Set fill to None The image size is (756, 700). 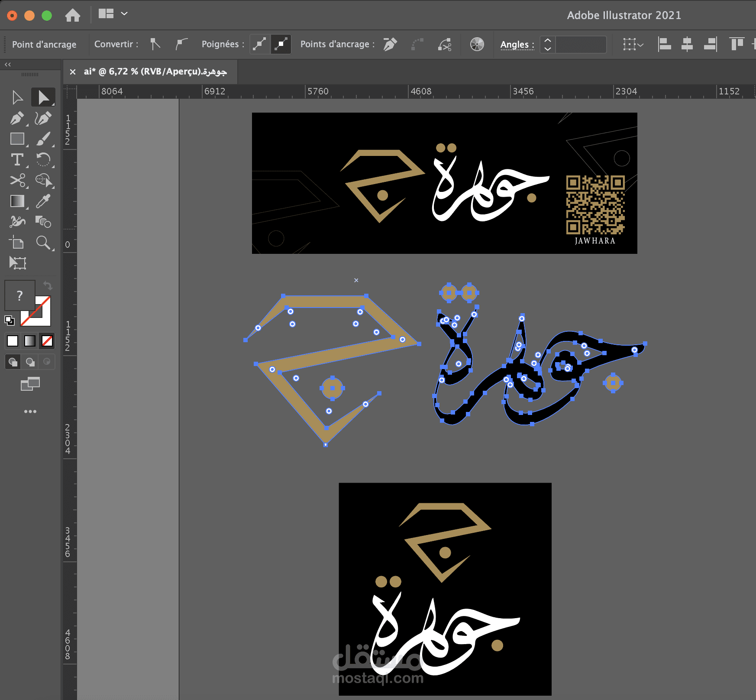(x=47, y=341)
